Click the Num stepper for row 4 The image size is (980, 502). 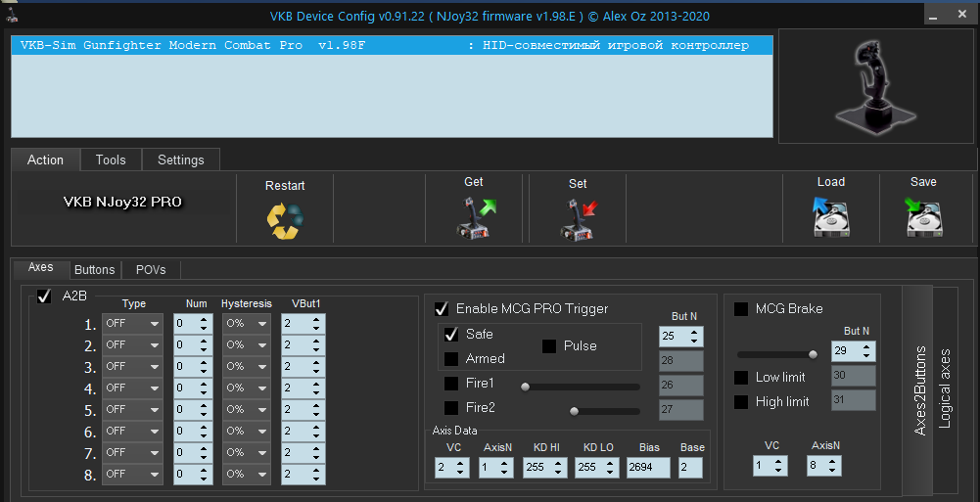pyautogui.click(x=192, y=388)
